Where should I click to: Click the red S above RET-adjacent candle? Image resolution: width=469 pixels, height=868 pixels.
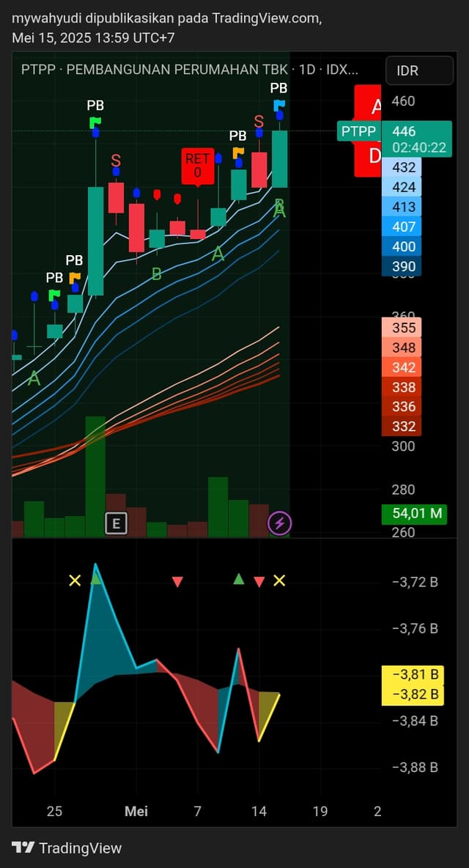(116, 161)
